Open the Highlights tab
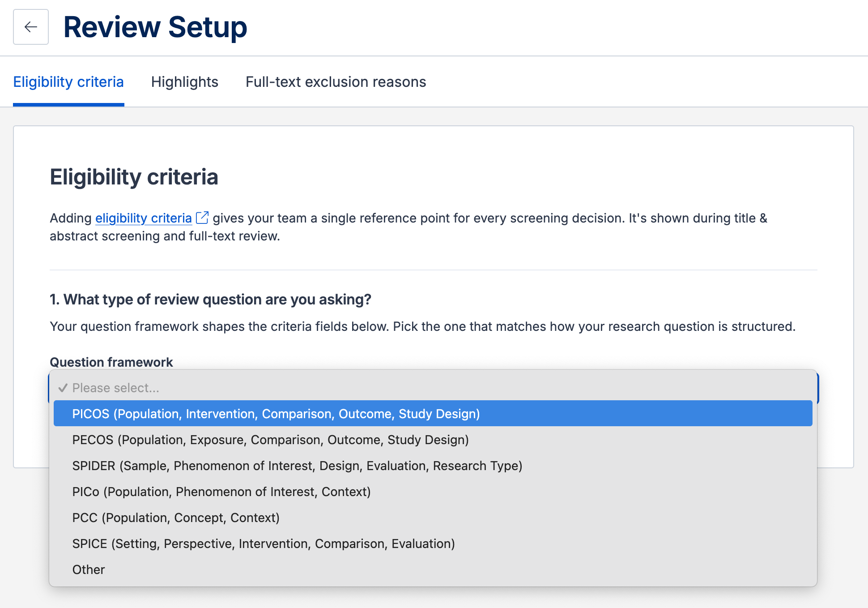868x608 pixels. [x=185, y=82]
